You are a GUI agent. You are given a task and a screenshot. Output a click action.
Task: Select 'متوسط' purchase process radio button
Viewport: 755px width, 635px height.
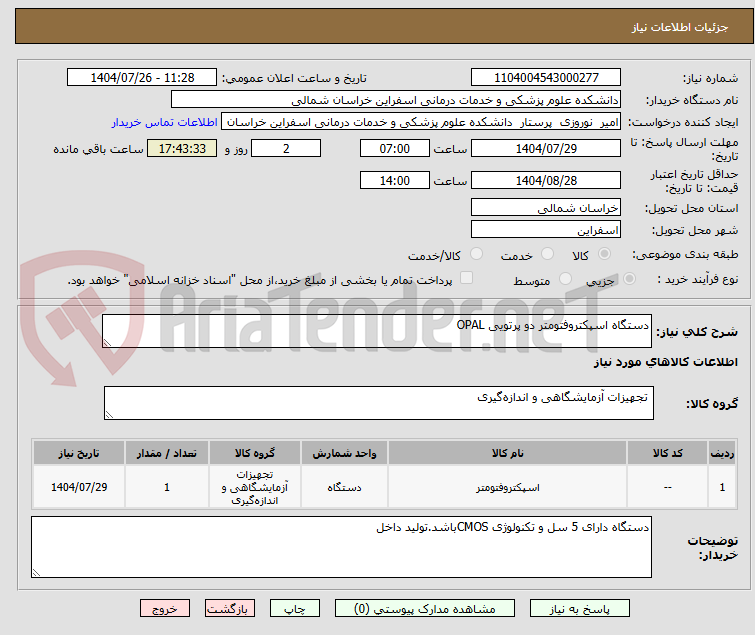tap(565, 279)
